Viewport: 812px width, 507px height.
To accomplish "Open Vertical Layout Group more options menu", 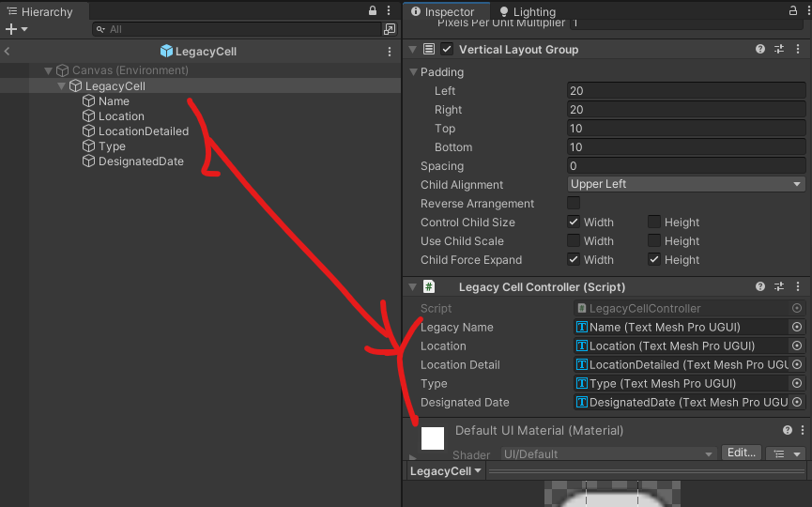I will point(798,49).
